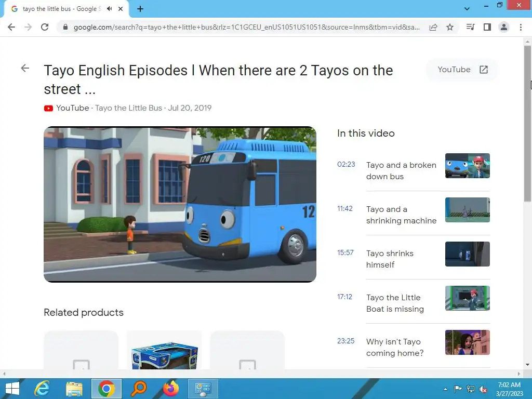Open the first related product placeholder card

point(81,350)
